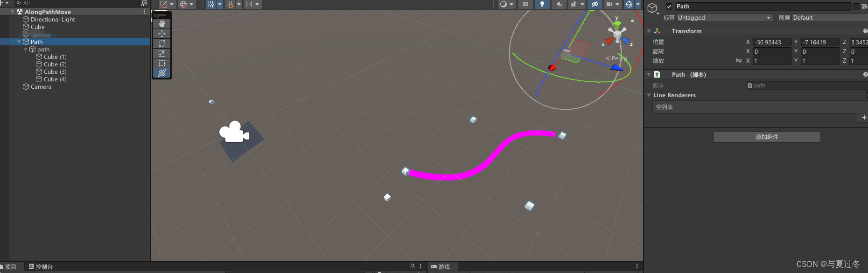Toggle the Gizmos icon
868x273 pixels.
(629, 4)
